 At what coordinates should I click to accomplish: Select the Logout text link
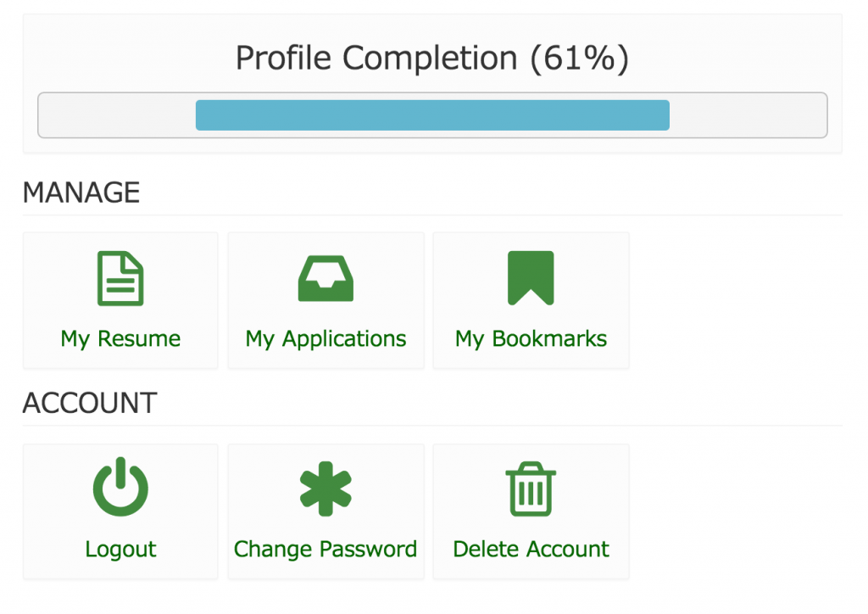[x=120, y=550]
